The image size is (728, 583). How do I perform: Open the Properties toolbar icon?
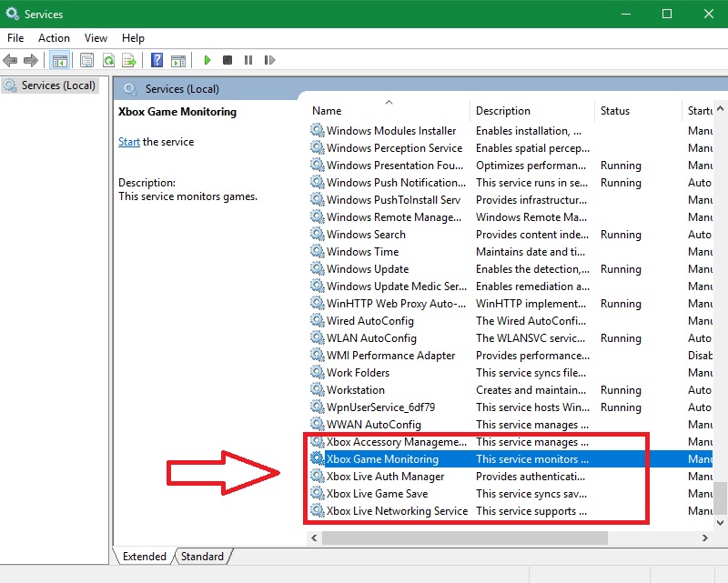click(x=86, y=60)
